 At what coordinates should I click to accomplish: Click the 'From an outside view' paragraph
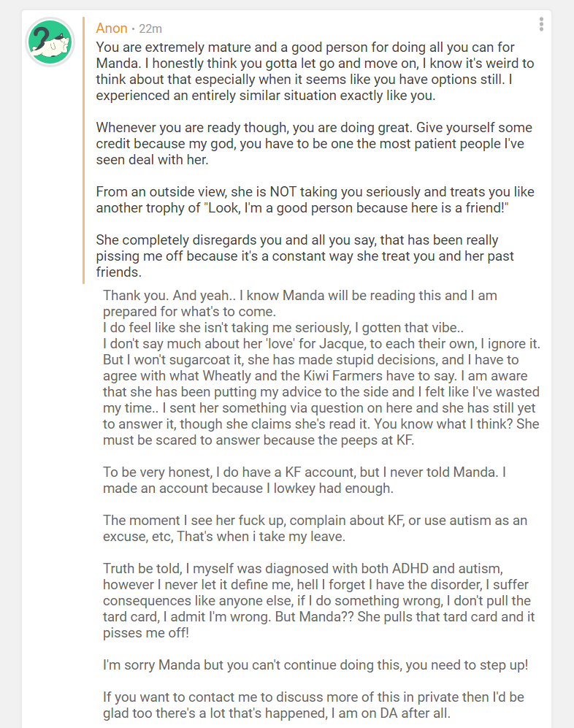(x=314, y=199)
